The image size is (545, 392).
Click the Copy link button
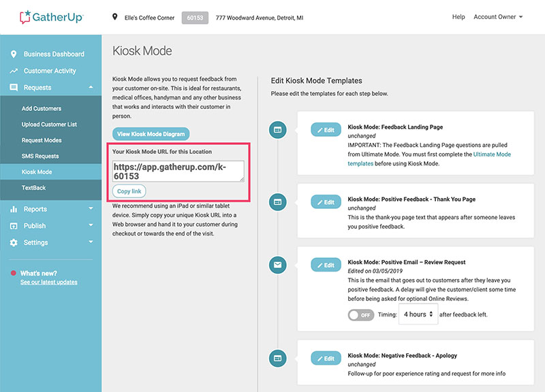tap(129, 191)
